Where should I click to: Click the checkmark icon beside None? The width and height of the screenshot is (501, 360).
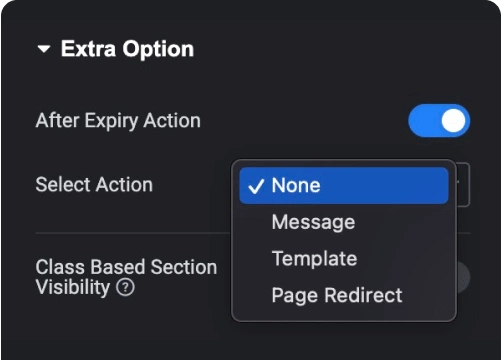pyautogui.click(x=256, y=186)
